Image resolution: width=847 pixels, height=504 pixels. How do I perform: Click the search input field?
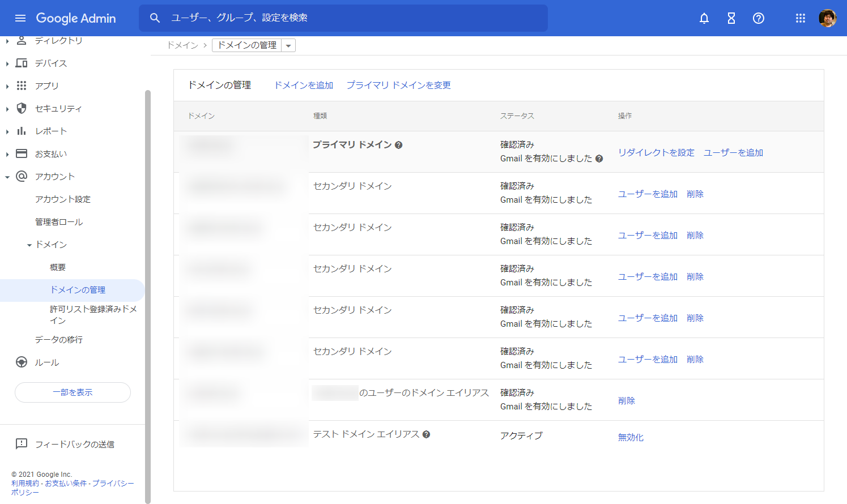[x=351, y=18]
